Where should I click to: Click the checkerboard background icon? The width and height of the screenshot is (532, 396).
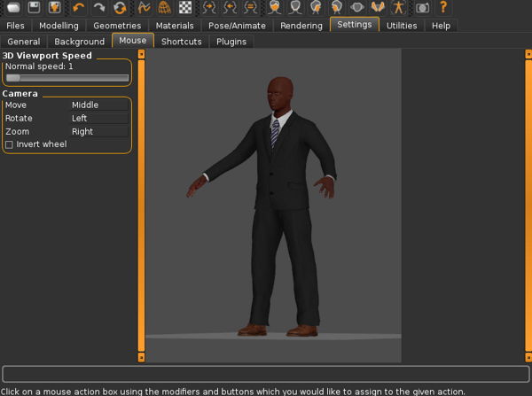coord(185,8)
